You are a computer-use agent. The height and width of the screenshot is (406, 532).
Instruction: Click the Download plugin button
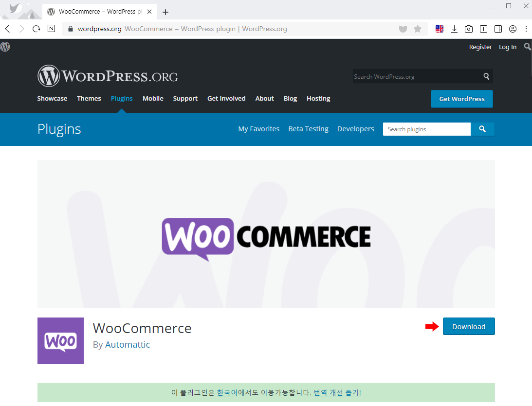click(469, 326)
